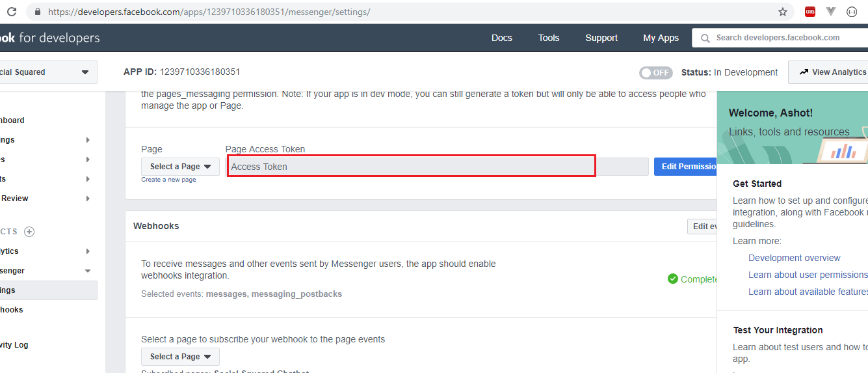The image size is (868, 373).
Task: Open the webhook Select a Page dropdown
Action: (180, 357)
